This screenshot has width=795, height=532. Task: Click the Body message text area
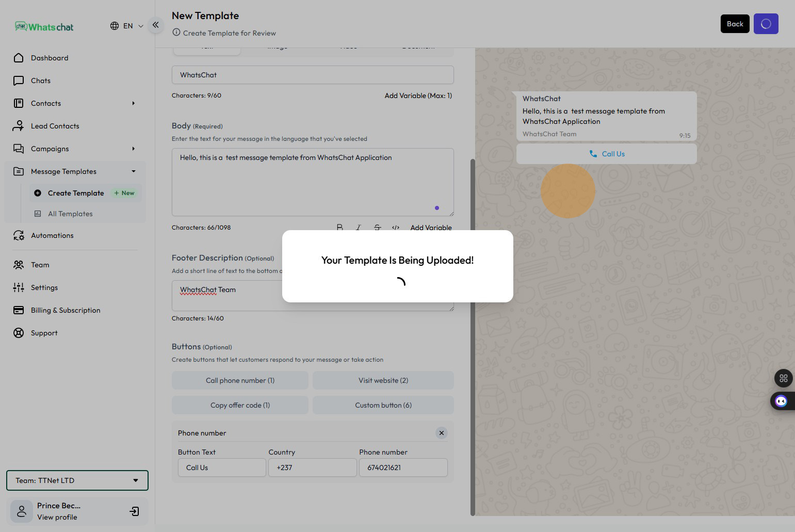(313, 182)
